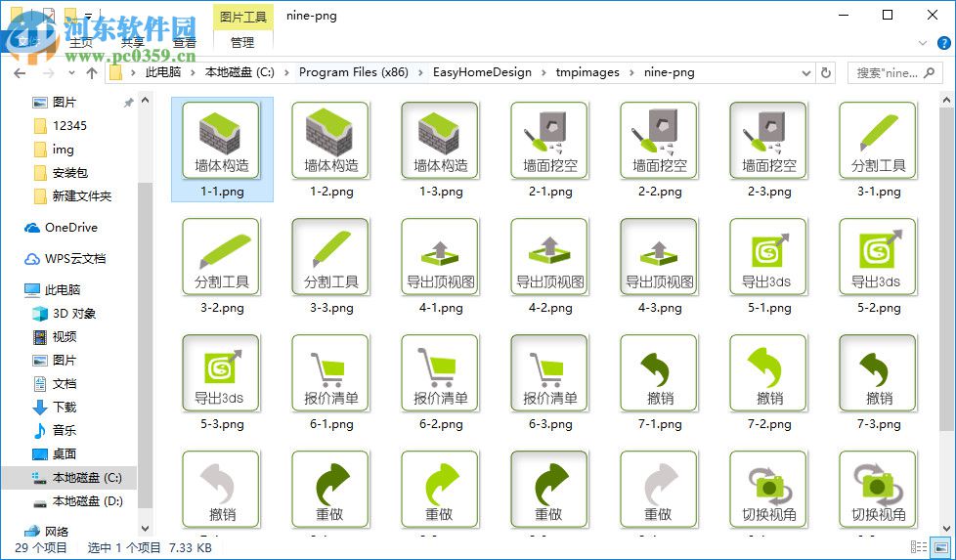956x560 pixels.
Task: Select the 2-2.png file icon
Action: (660, 140)
